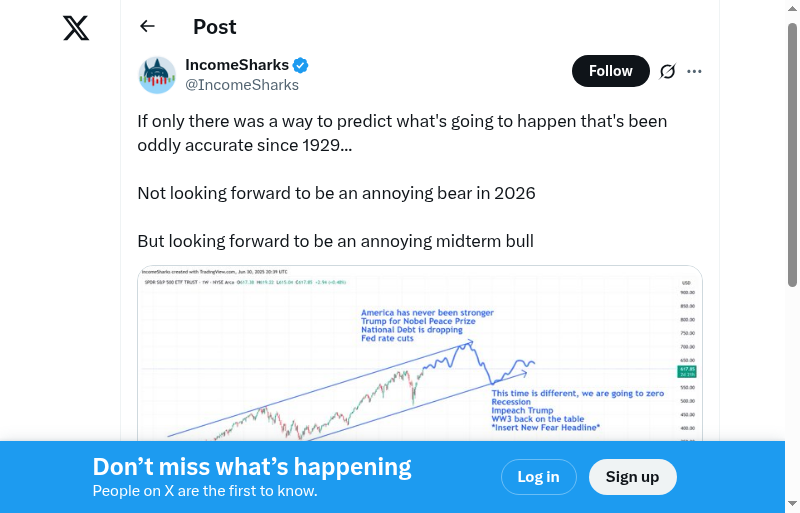Screen dimensions: 800x513
Task: Click the scrollbar up arrow
Action: [x=793, y=7]
